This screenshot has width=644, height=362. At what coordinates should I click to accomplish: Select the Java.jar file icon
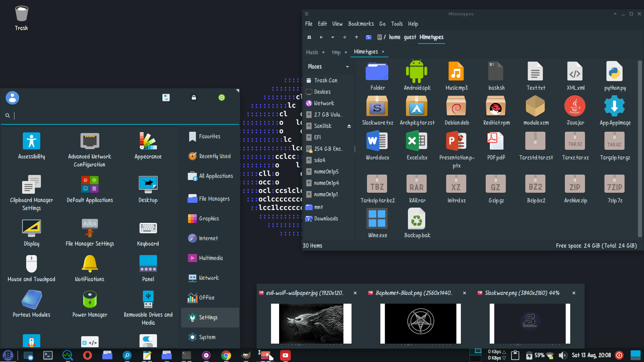(x=575, y=106)
